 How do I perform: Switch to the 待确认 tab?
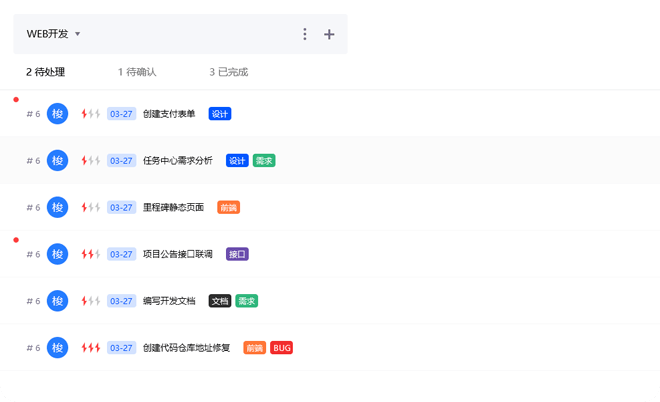[x=137, y=72]
